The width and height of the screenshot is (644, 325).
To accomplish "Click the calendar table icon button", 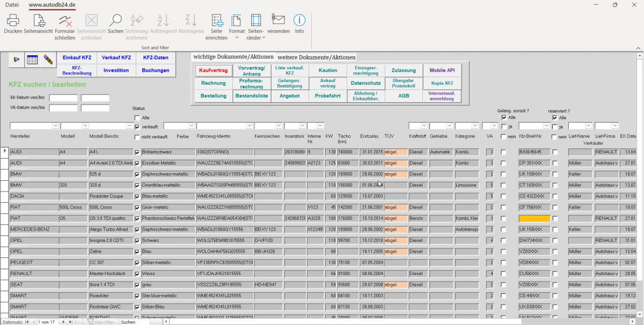I will point(32,60).
